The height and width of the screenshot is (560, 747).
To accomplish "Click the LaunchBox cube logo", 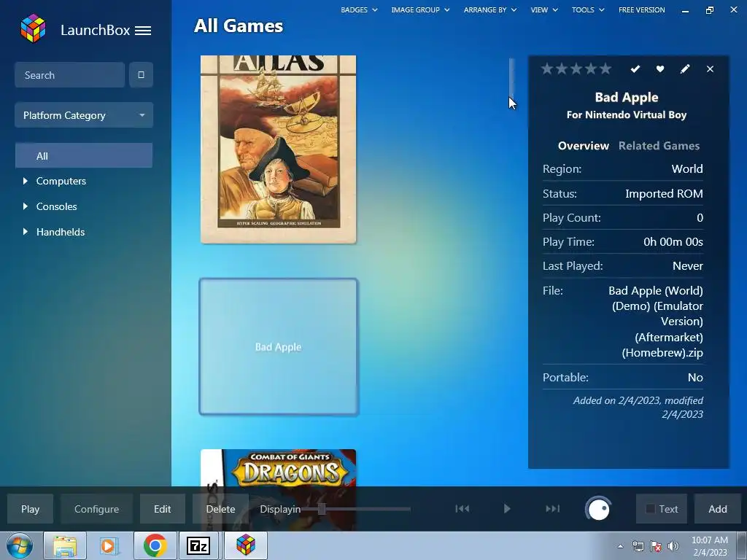I will [33, 28].
